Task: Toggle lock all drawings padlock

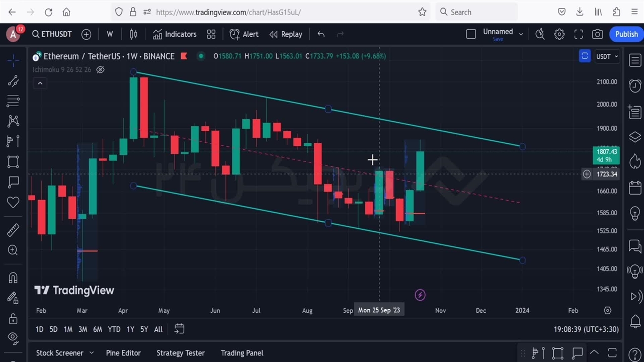Action: click(13, 319)
